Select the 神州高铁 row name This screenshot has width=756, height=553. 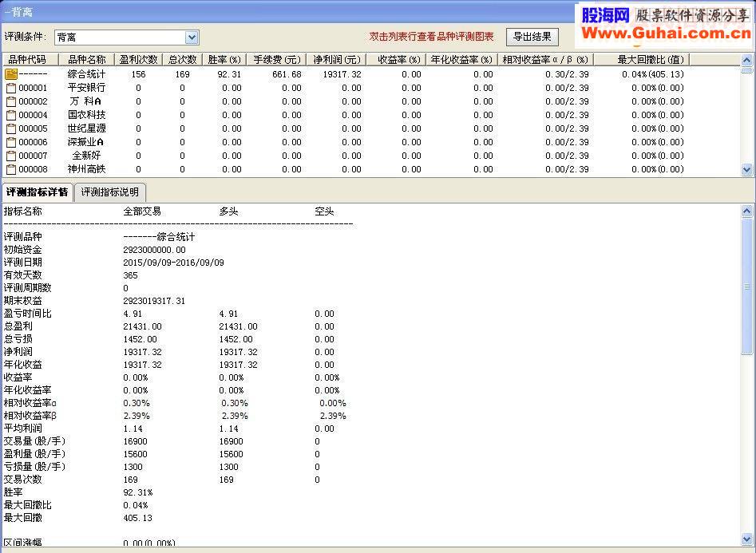point(86,169)
